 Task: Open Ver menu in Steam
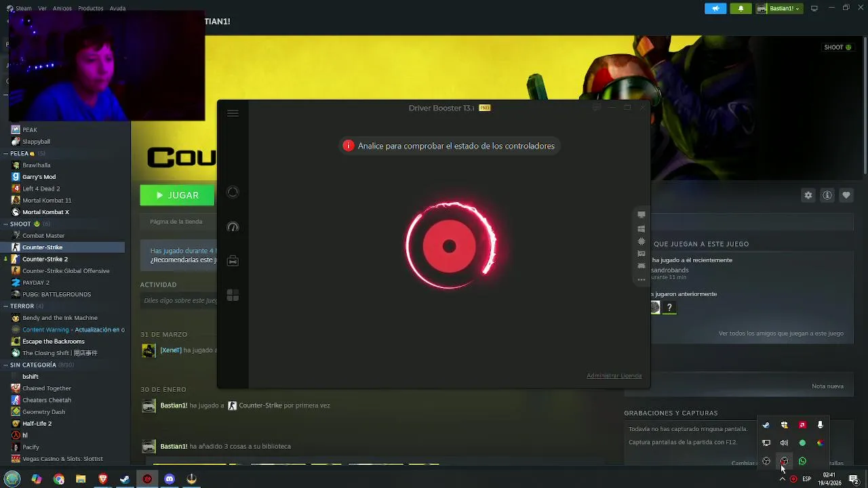[x=43, y=8]
